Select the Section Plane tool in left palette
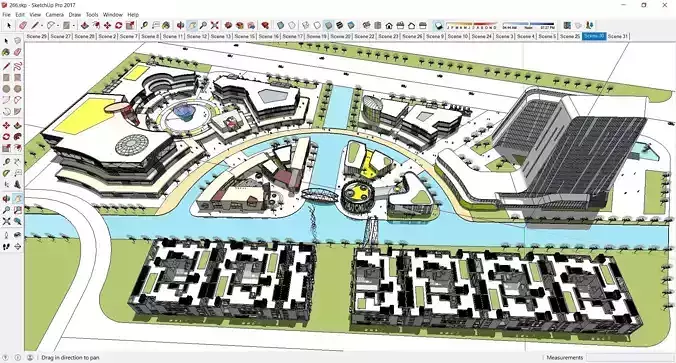This screenshot has width=676, height=363. 17,247
